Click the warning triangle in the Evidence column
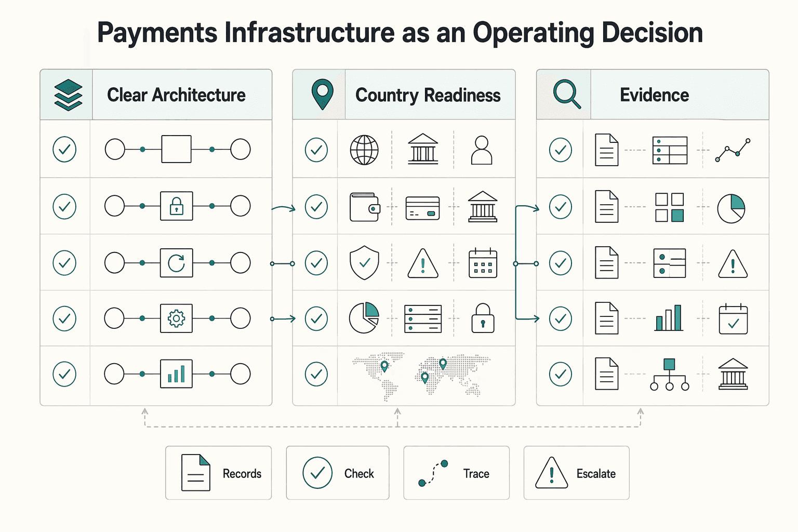The height and width of the screenshot is (532, 798). pos(733,264)
